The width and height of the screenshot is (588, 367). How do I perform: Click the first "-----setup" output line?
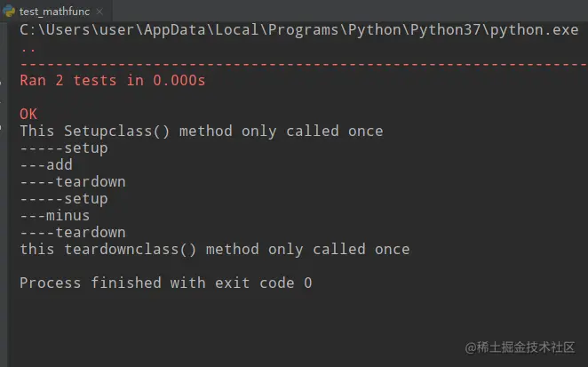pyautogui.click(x=63, y=148)
